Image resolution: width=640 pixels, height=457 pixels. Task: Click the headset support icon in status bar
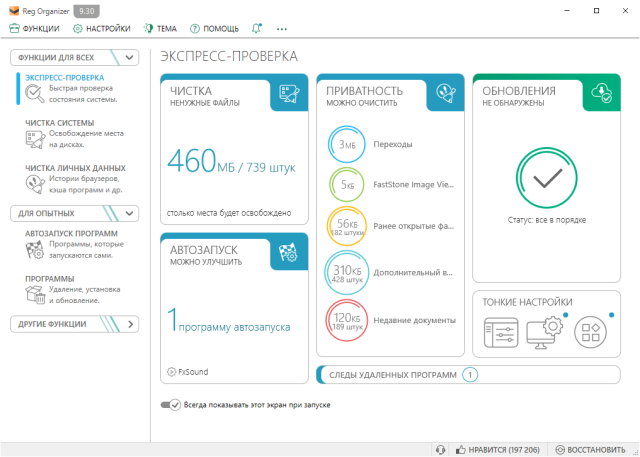click(441, 449)
